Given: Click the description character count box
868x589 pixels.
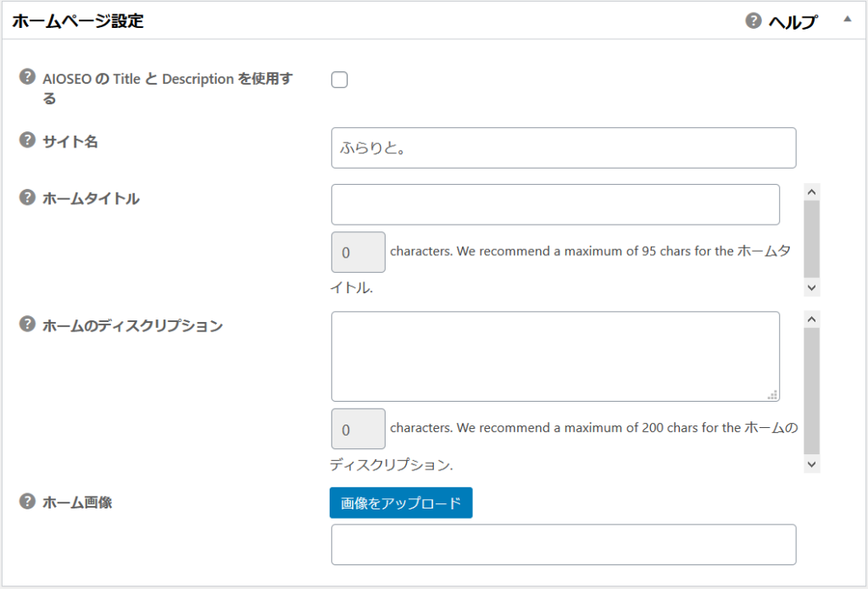Looking at the screenshot, I should 358,429.
